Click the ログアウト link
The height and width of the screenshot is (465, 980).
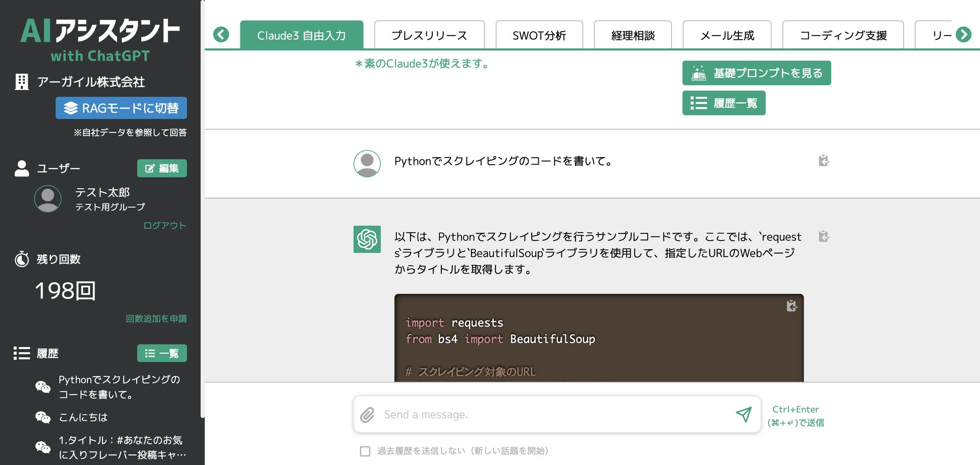tap(165, 225)
